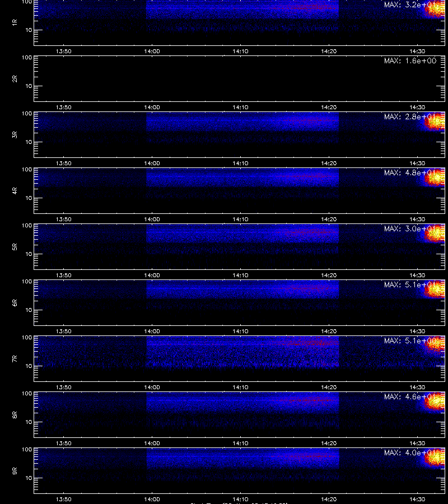Select the "MAX: 2.8e+01" label in panel 3R
Image resolution: width=448 pixels, height=504 pixels.
[410, 116]
